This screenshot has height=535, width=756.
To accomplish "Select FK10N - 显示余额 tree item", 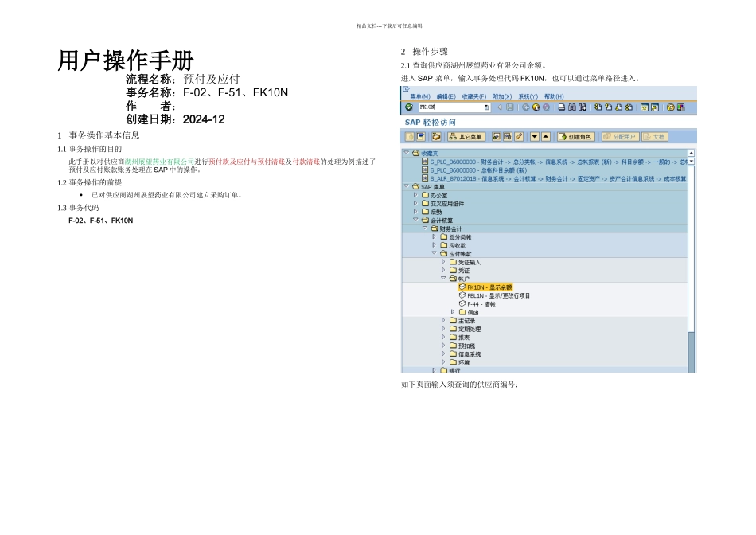I will point(489,287).
